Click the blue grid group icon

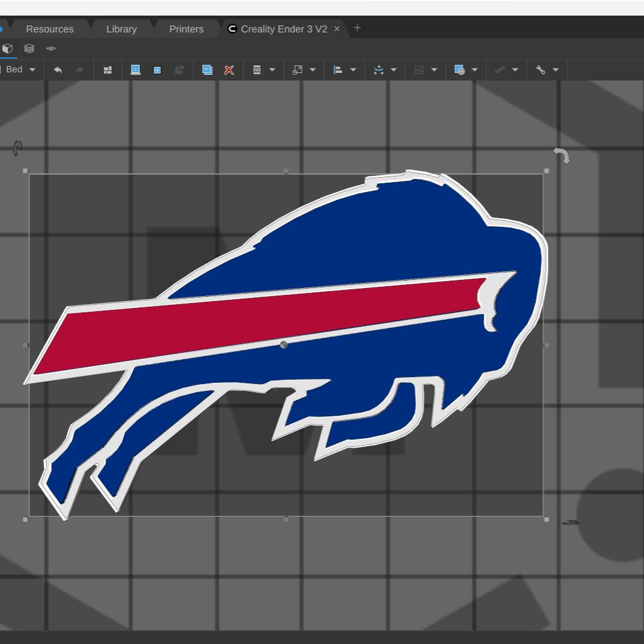(x=157, y=70)
